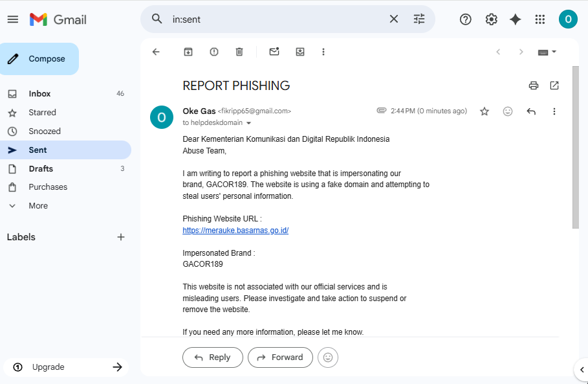
Task: Open the Inbox folder
Action: [39, 94]
